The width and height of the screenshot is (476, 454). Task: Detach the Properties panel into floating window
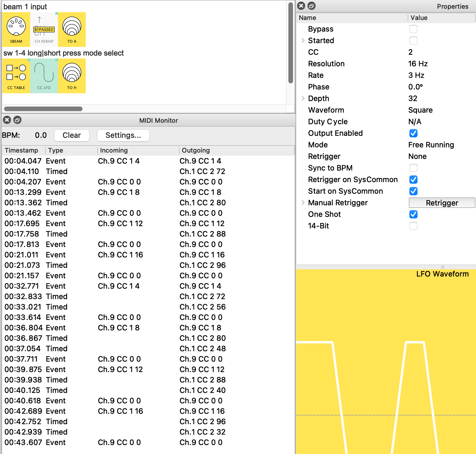coord(312,6)
